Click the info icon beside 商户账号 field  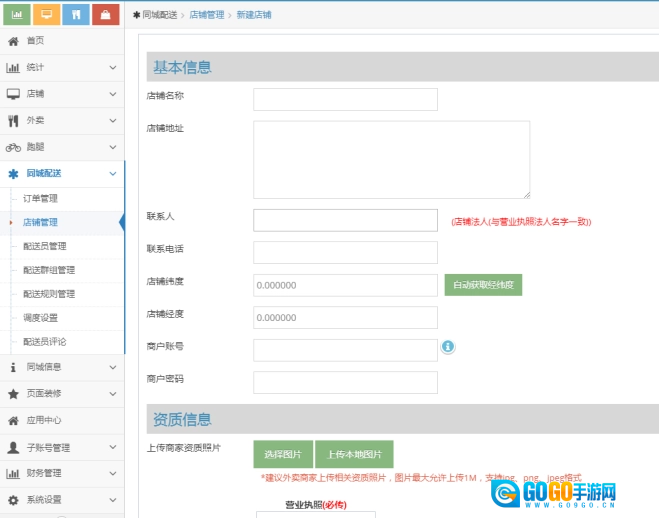[x=448, y=347]
